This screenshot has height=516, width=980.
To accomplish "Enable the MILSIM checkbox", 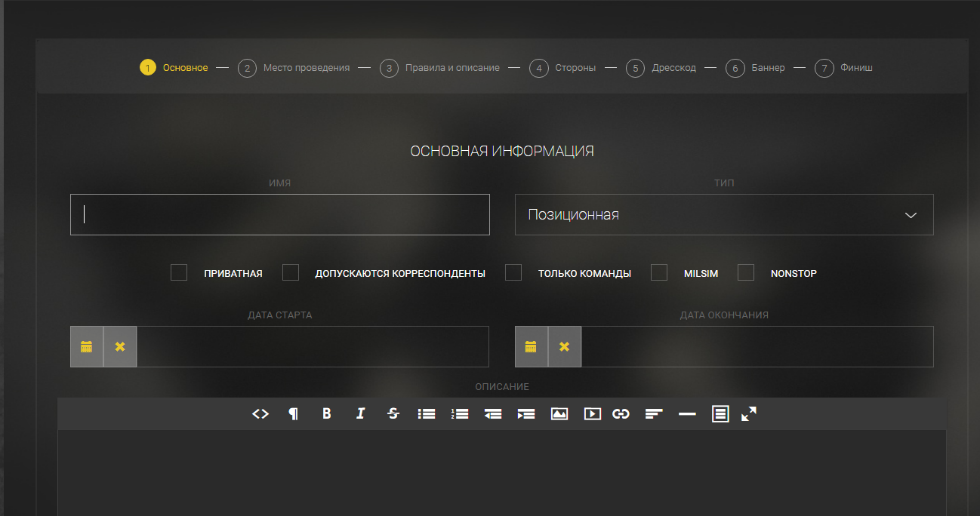I will [x=659, y=272].
